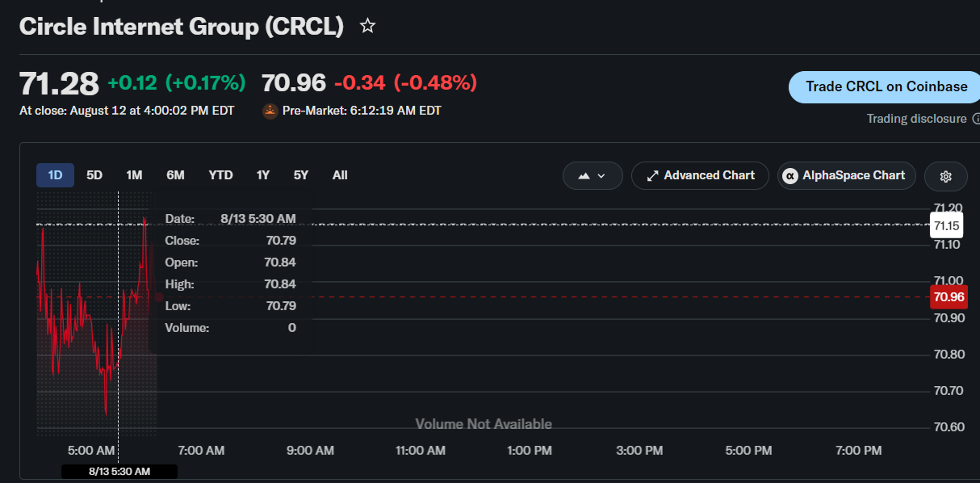
Task: Switch to 1Y time range
Action: [x=263, y=175]
